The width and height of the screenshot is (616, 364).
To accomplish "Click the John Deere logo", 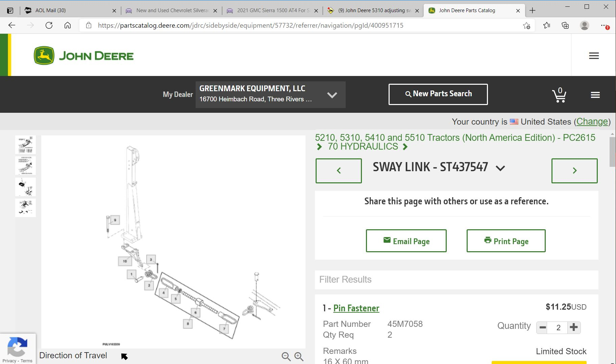I will [x=83, y=56].
